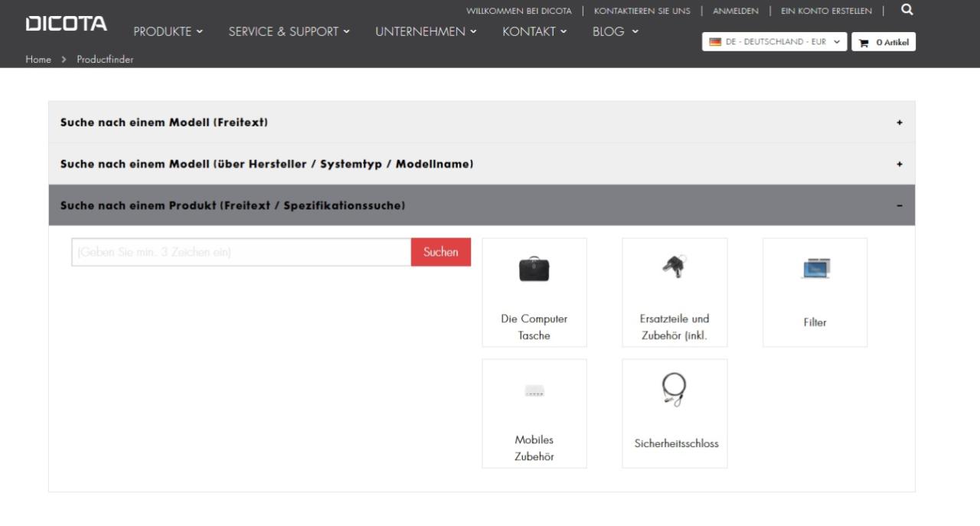This screenshot has width=980, height=526.
Task: Expand the Service & Support menu
Action: pos(289,31)
